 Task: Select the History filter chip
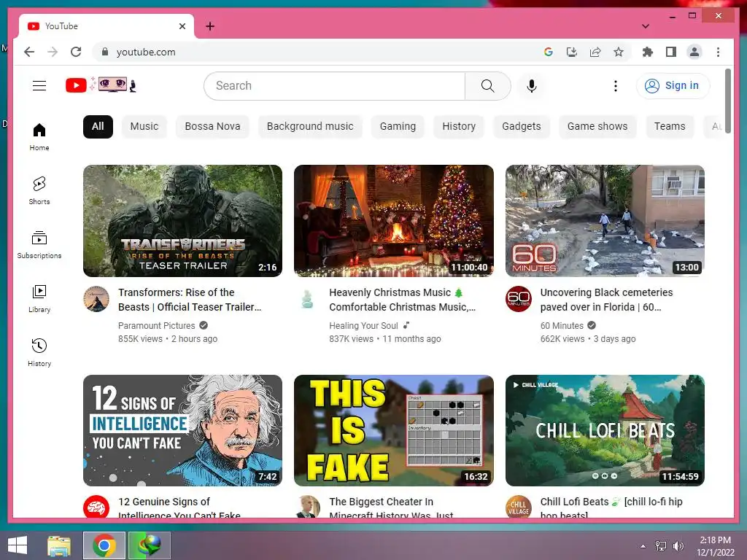tap(459, 127)
